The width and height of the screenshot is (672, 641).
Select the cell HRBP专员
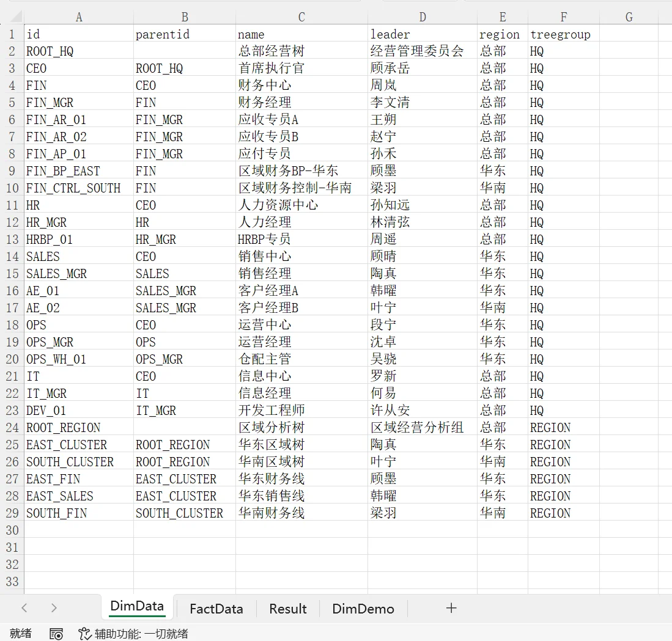301,240
